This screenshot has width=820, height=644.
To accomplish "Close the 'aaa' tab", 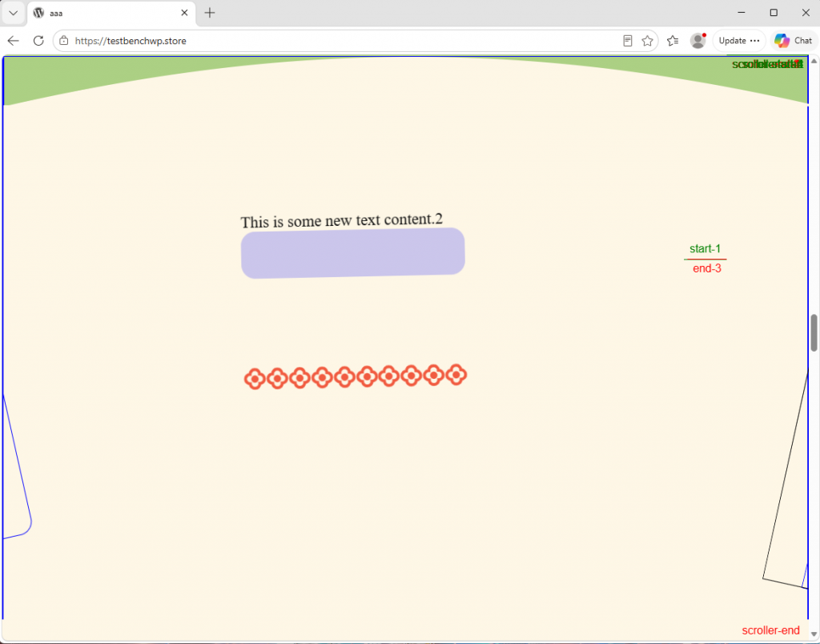I will point(184,13).
